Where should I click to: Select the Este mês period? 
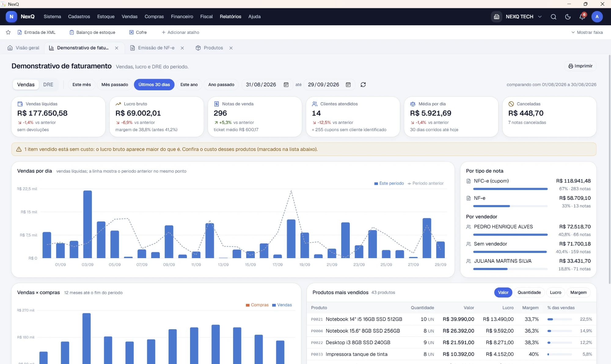(x=82, y=85)
